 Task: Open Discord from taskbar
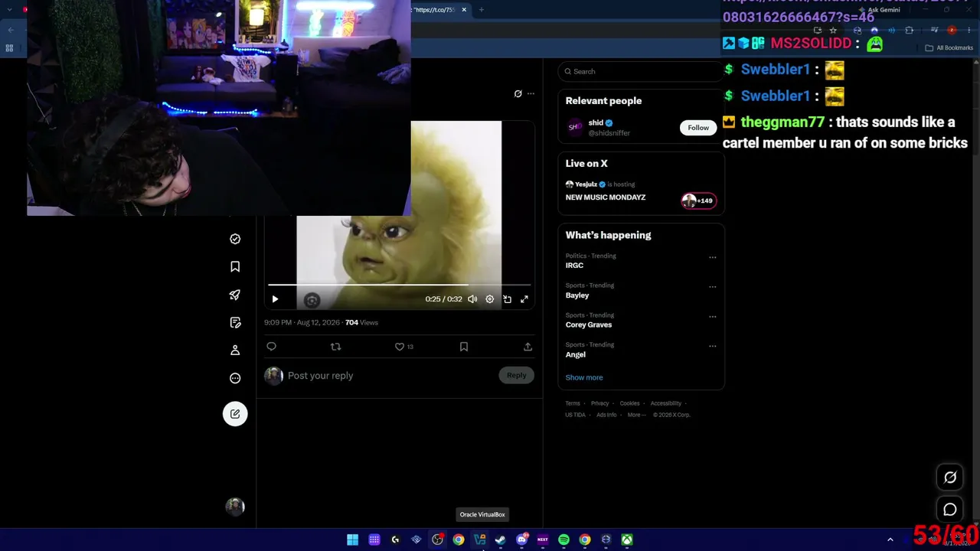pos(522,540)
